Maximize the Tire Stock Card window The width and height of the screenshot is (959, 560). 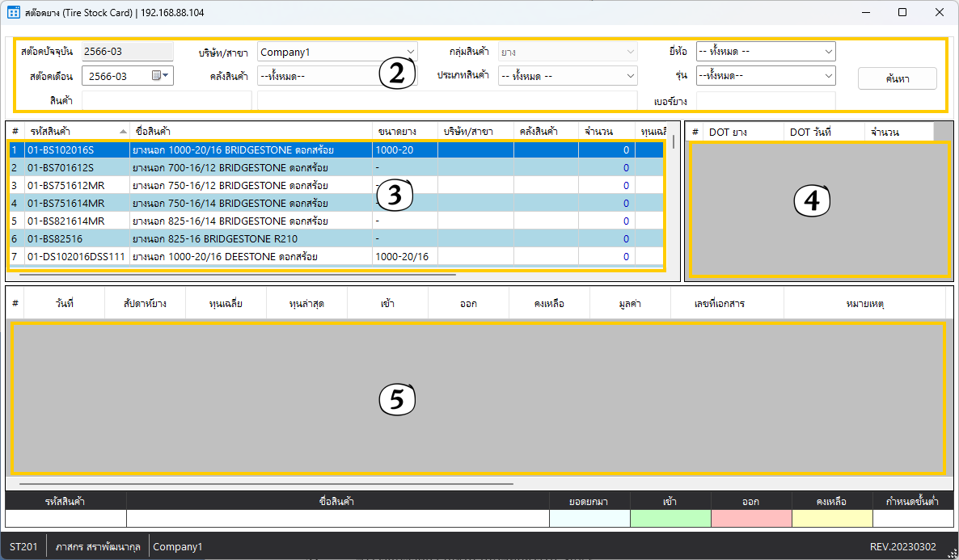pyautogui.click(x=902, y=13)
